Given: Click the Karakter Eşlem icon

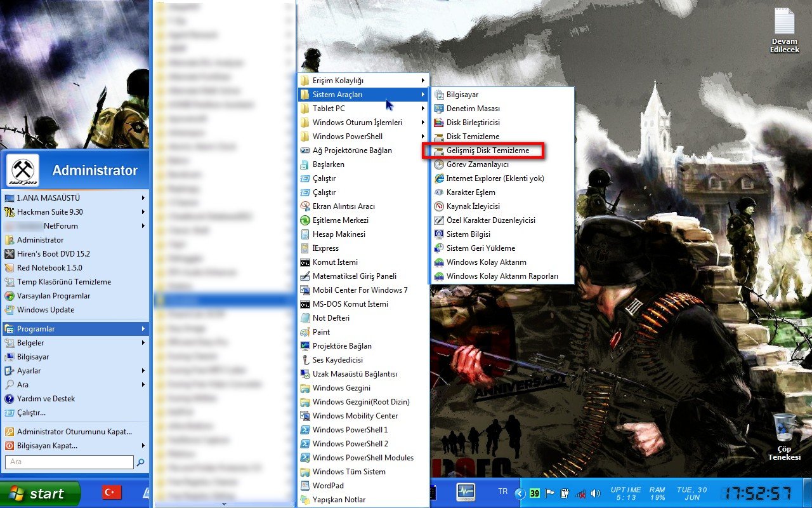Looking at the screenshot, I should (439, 192).
